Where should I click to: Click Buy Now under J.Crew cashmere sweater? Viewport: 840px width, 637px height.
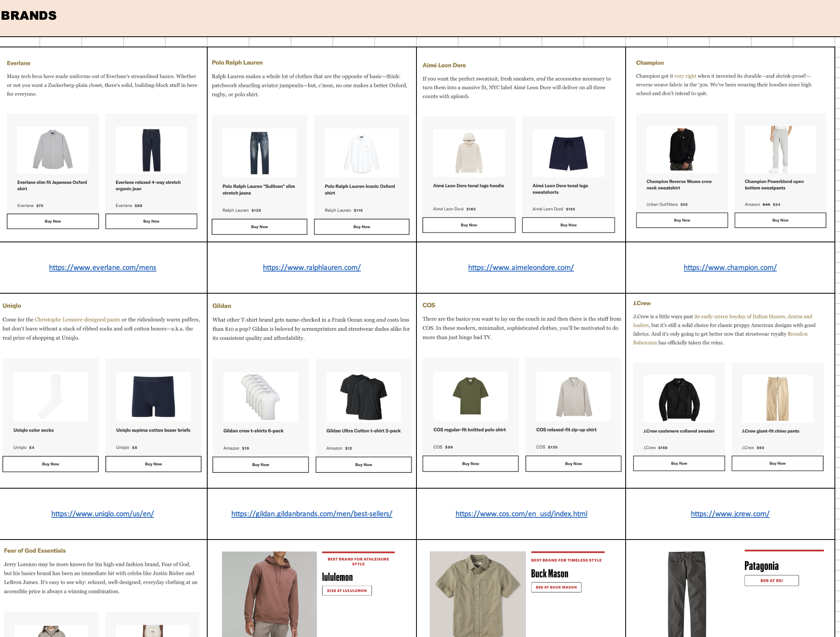click(679, 463)
